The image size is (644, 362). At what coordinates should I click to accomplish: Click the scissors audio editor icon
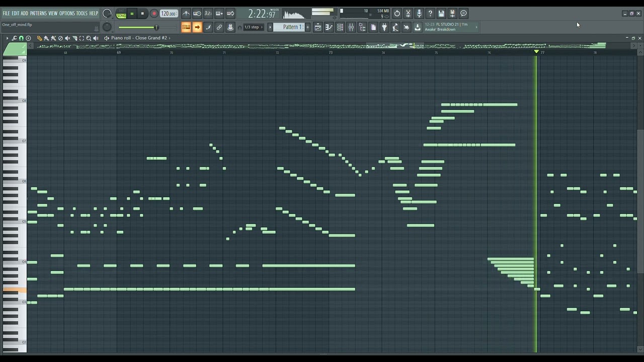click(408, 14)
